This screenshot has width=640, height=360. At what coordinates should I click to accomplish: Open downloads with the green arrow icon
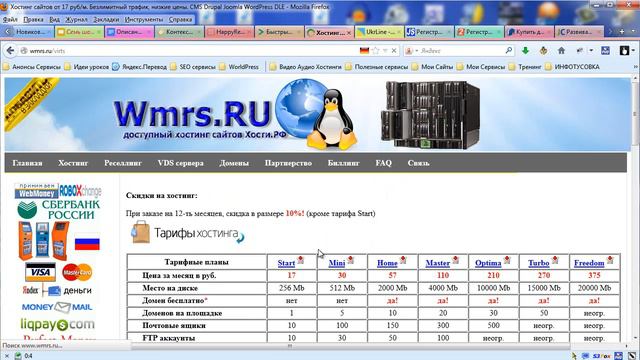coord(525,50)
